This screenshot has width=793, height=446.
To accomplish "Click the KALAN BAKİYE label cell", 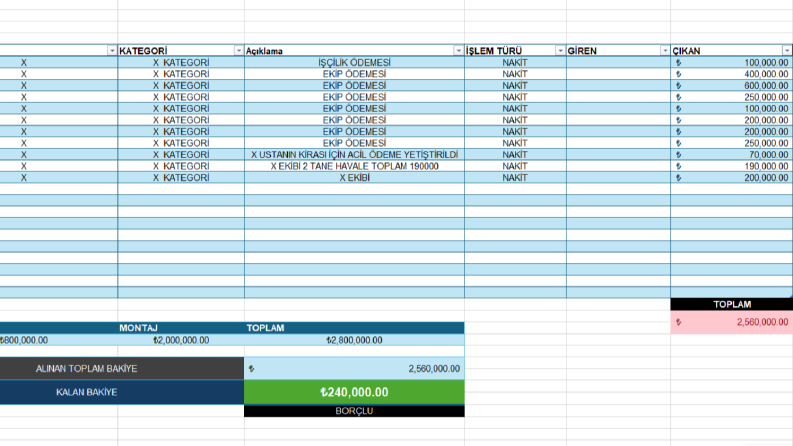I will coord(122,392).
